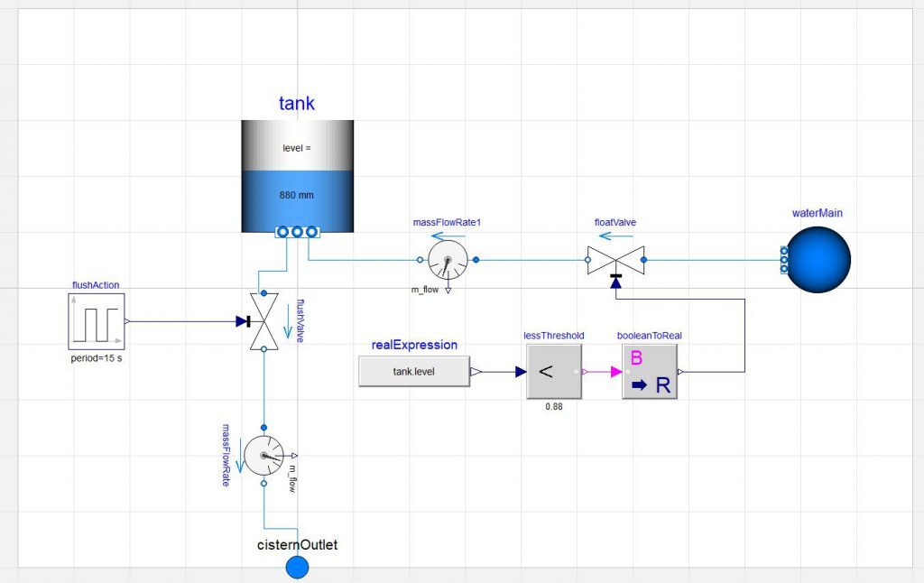Click the floatValve control input arrow
Screen dimensions: 924x583
point(615,282)
